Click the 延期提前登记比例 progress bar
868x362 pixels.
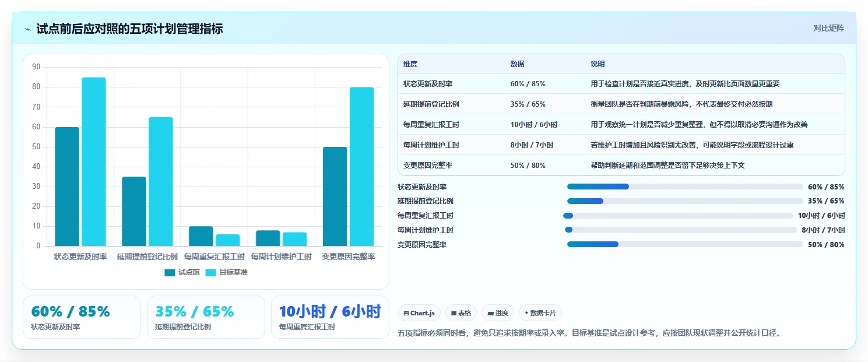click(685, 201)
